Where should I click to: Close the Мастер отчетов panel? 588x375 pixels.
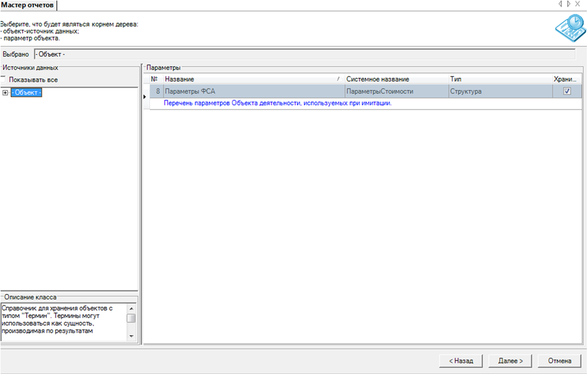(578, 4)
